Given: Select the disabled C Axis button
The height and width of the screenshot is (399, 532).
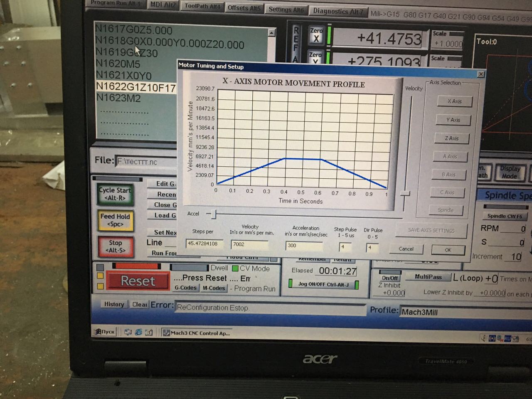Looking at the screenshot, I should 447,192.
